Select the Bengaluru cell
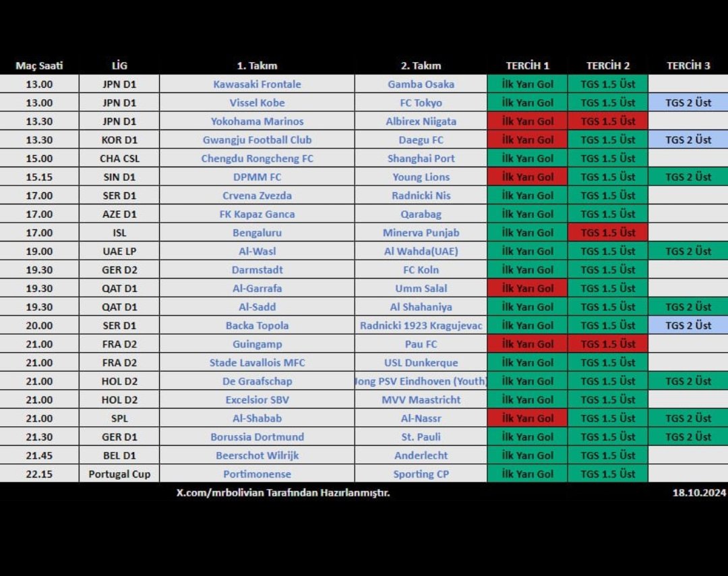Screen dimensions: 728x576 [x=257, y=233]
